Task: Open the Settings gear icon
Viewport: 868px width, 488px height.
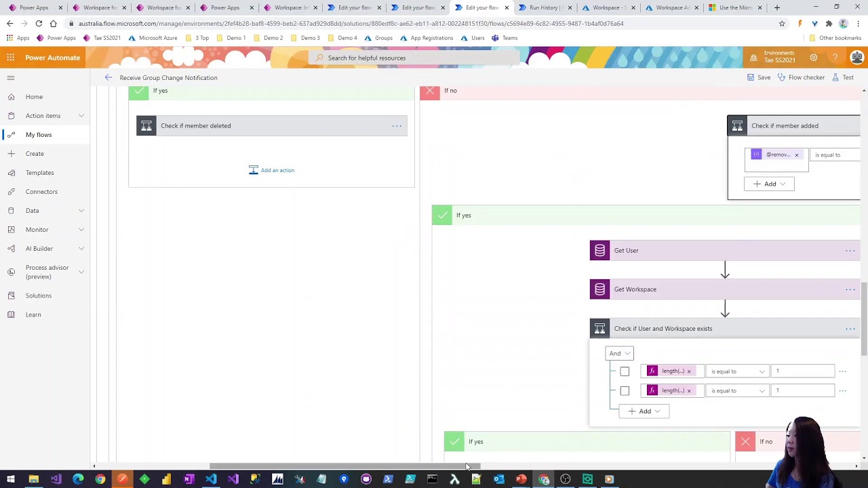Action: (x=814, y=58)
